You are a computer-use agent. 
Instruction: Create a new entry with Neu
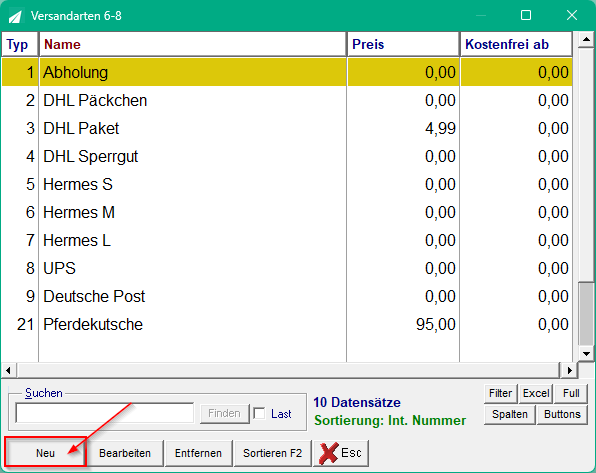click(46, 453)
